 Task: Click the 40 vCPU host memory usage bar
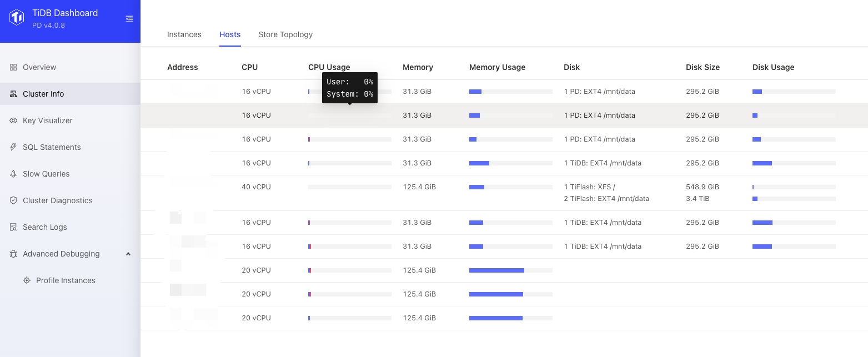510,187
